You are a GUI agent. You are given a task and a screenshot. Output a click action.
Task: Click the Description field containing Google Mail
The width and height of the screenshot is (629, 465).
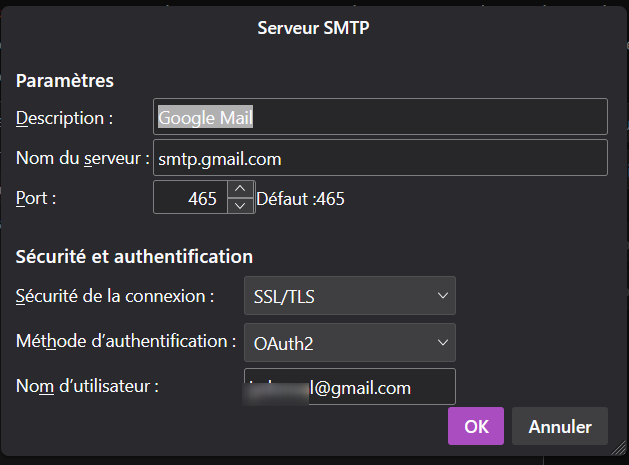point(380,117)
